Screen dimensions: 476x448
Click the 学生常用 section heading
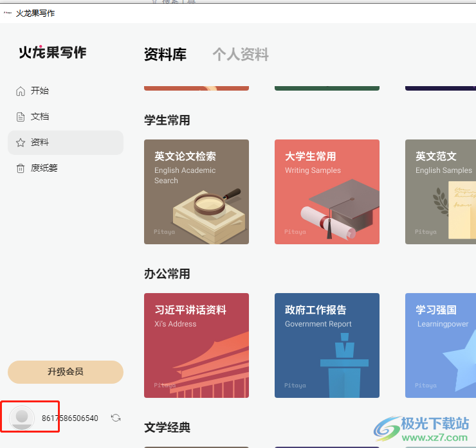[167, 120]
